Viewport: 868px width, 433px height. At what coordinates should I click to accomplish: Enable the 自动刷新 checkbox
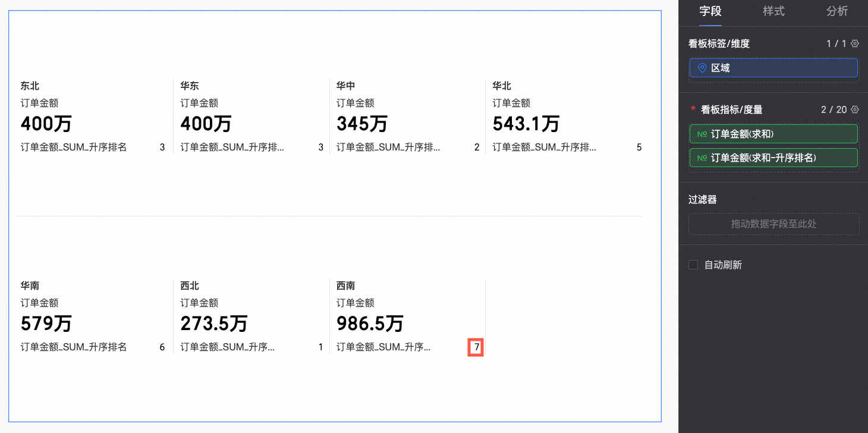(x=693, y=265)
